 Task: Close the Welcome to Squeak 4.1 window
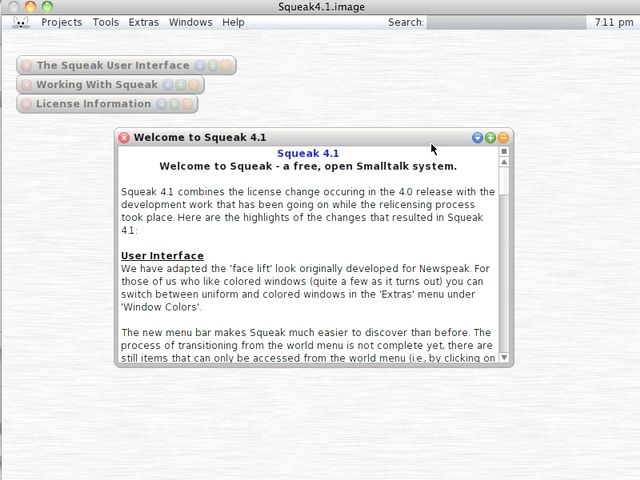click(124, 138)
